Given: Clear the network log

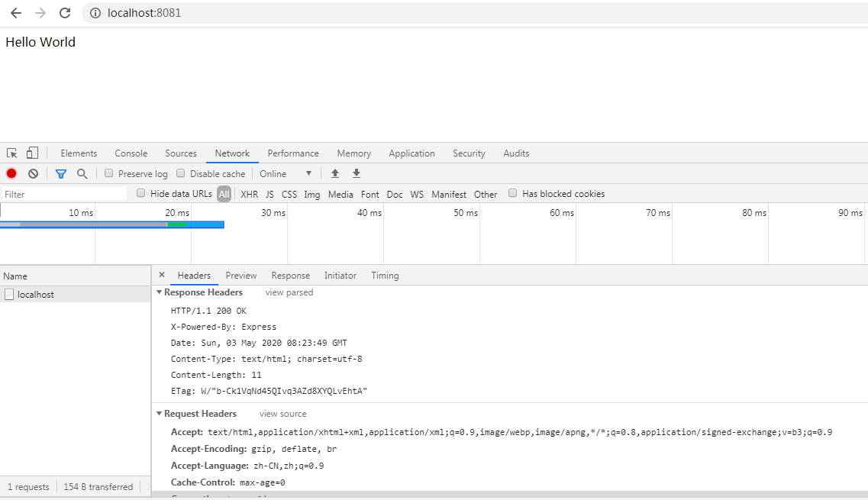Looking at the screenshot, I should click(34, 173).
